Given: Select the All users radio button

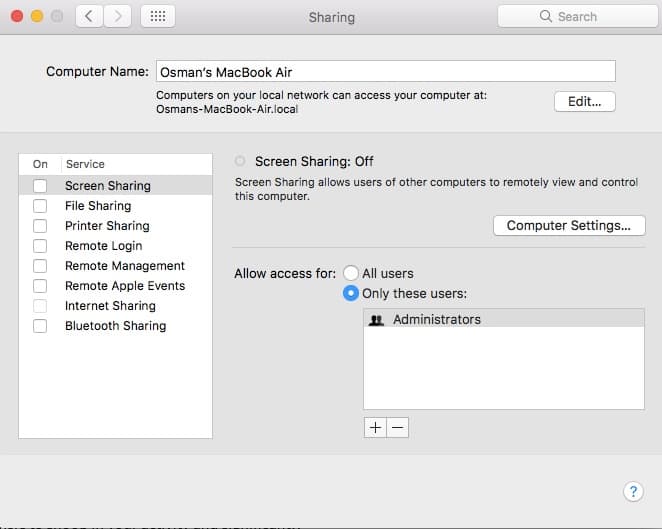Looking at the screenshot, I should pyautogui.click(x=351, y=273).
